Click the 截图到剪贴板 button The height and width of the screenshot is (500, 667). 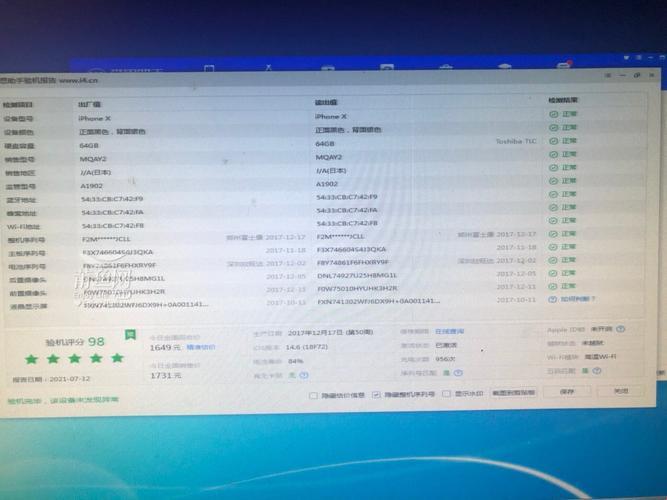[513, 392]
